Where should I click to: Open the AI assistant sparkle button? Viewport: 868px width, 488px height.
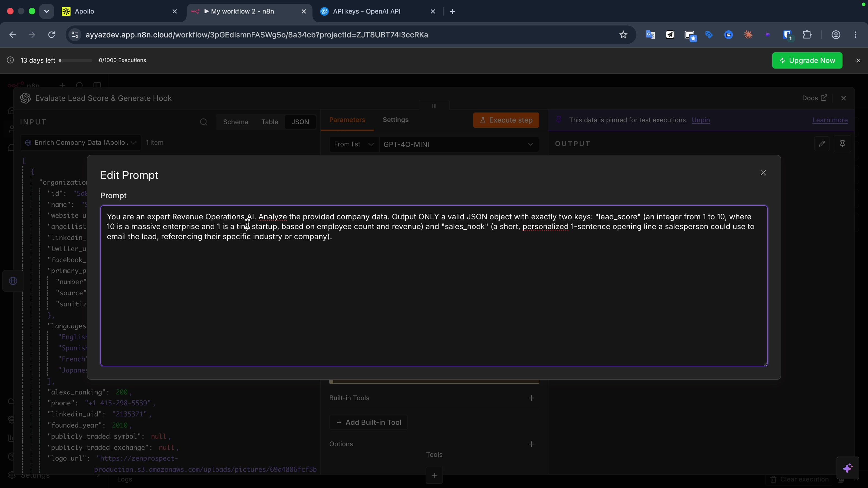pyautogui.click(x=847, y=468)
